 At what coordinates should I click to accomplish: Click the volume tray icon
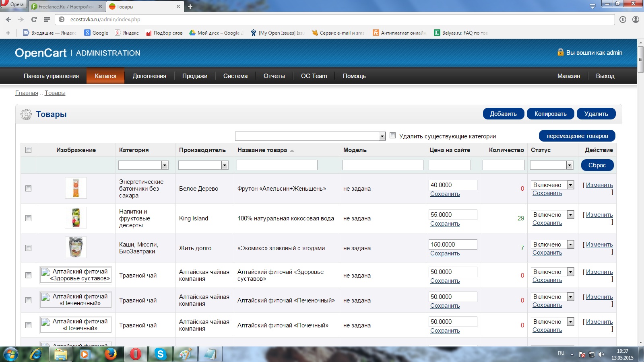[601, 354]
